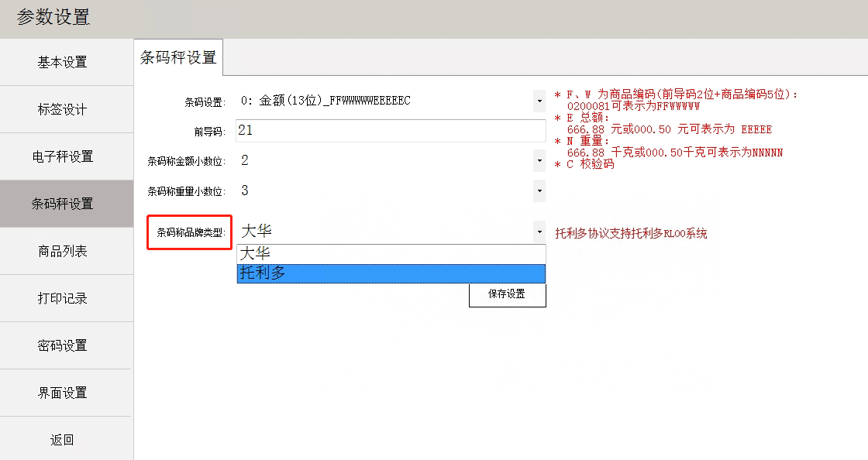Click into the 前导码 input field
The width and height of the screenshot is (868, 460).
tap(391, 131)
